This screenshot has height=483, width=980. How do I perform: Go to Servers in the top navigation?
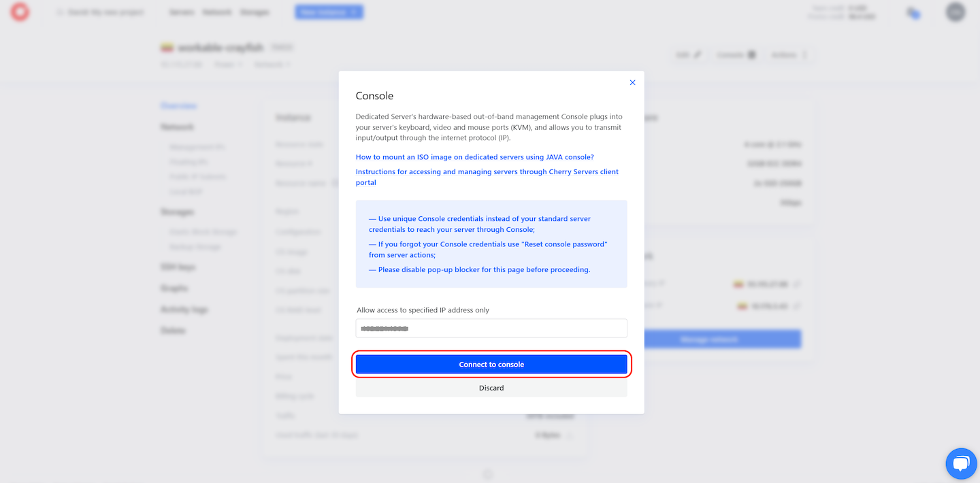click(182, 12)
